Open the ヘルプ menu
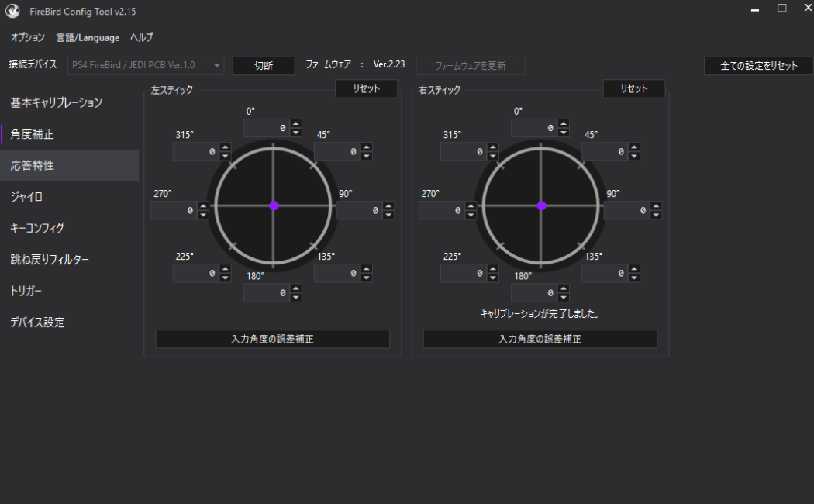This screenshot has height=504, width=814. click(141, 37)
